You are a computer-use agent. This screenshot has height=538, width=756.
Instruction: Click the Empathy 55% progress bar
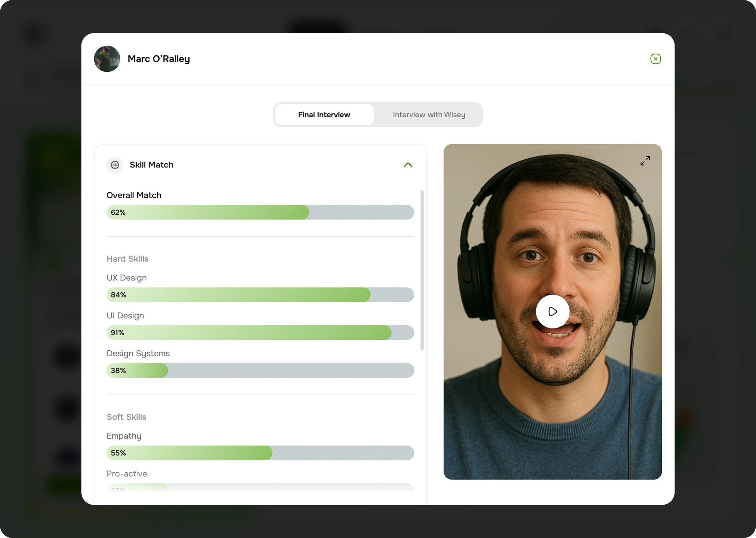pyautogui.click(x=260, y=453)
